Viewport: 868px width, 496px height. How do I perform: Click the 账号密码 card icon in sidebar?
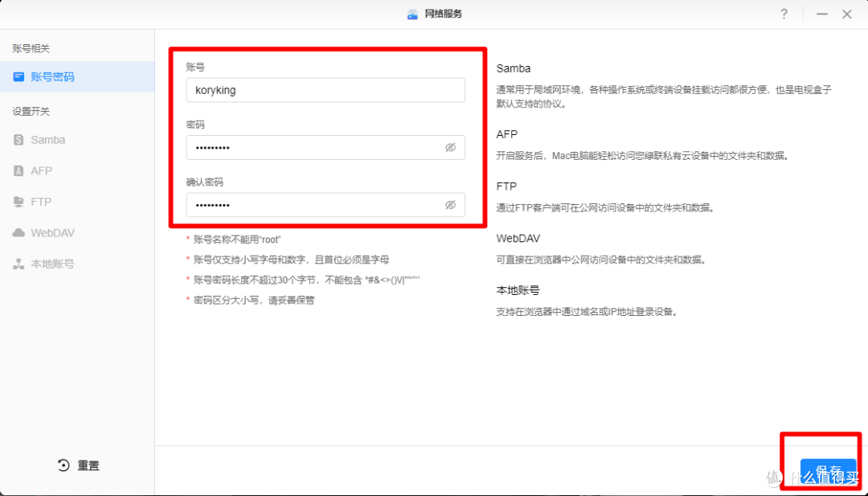[x=18, y=77]
